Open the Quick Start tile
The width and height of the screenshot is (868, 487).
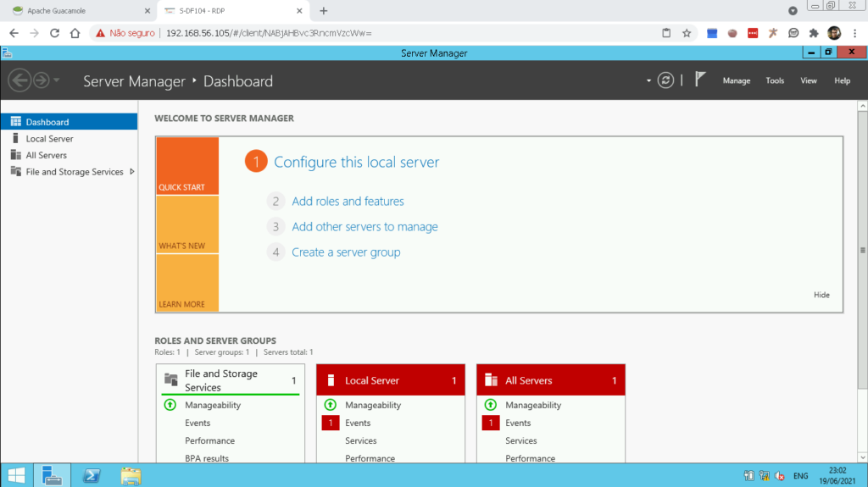(187, 166)
